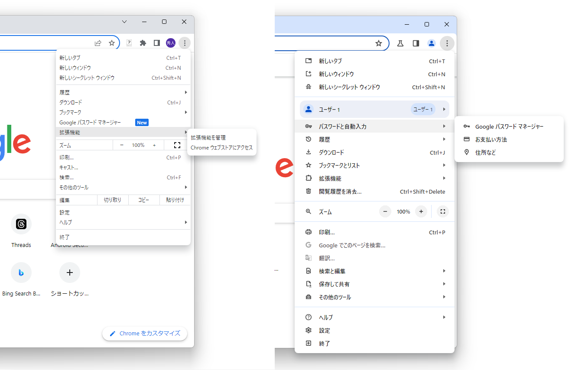Image resolution: width=588 pixels, height=370 pixels.
Task: Click the Chrome Labs beaker icon
Action: [x=400, y=43]
